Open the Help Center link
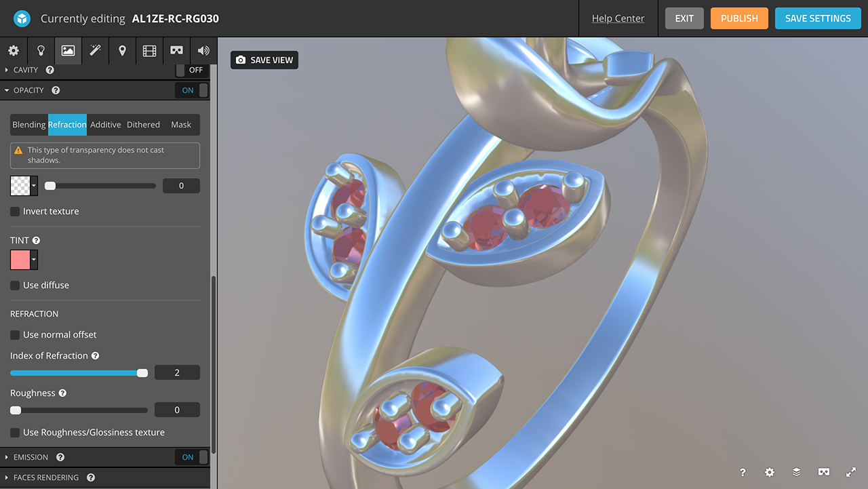This screenshot has height=489, width=868. (x=618, y=18)
